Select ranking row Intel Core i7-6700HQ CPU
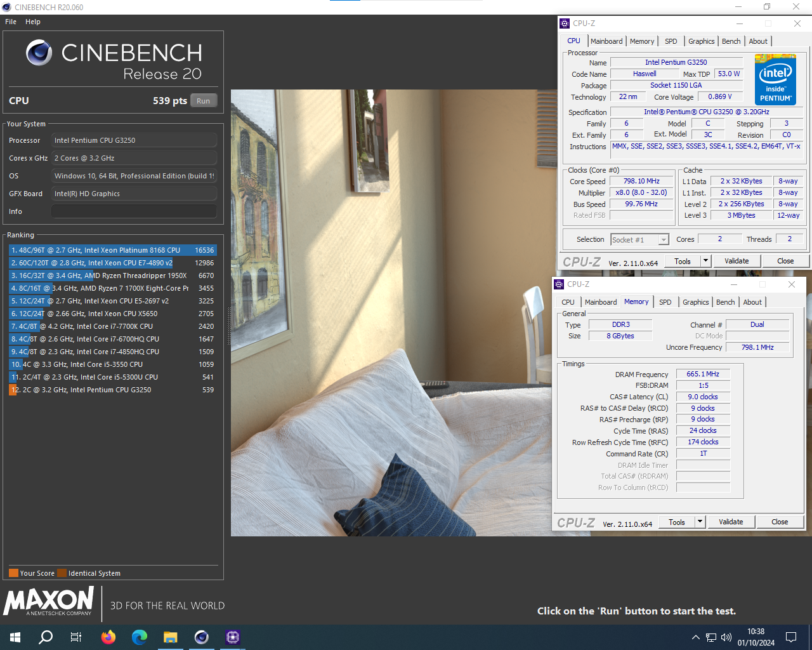The width and height of the screenshot is (812, 650). (x=113, y=339)
